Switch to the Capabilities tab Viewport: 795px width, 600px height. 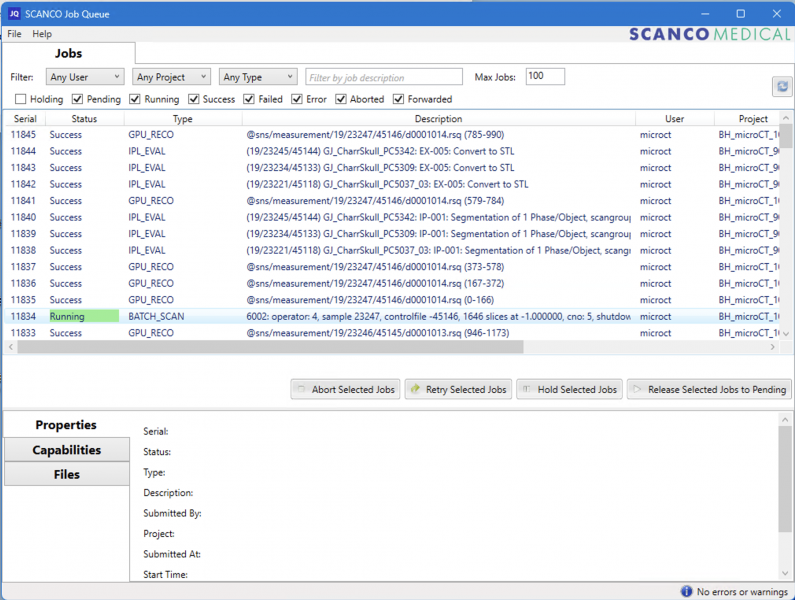tap(66, 450)
